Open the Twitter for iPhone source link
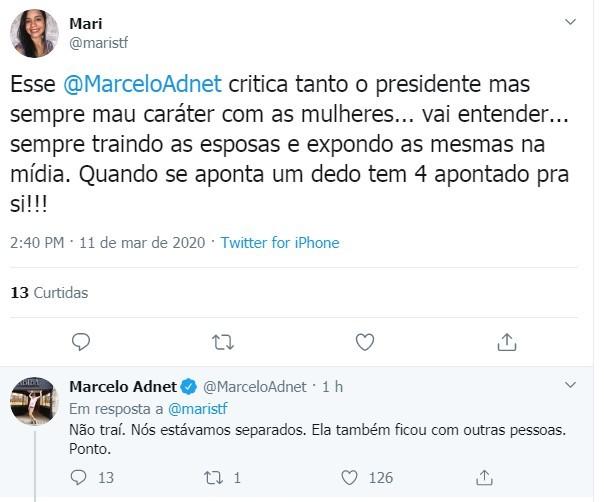 click(280, 243)
